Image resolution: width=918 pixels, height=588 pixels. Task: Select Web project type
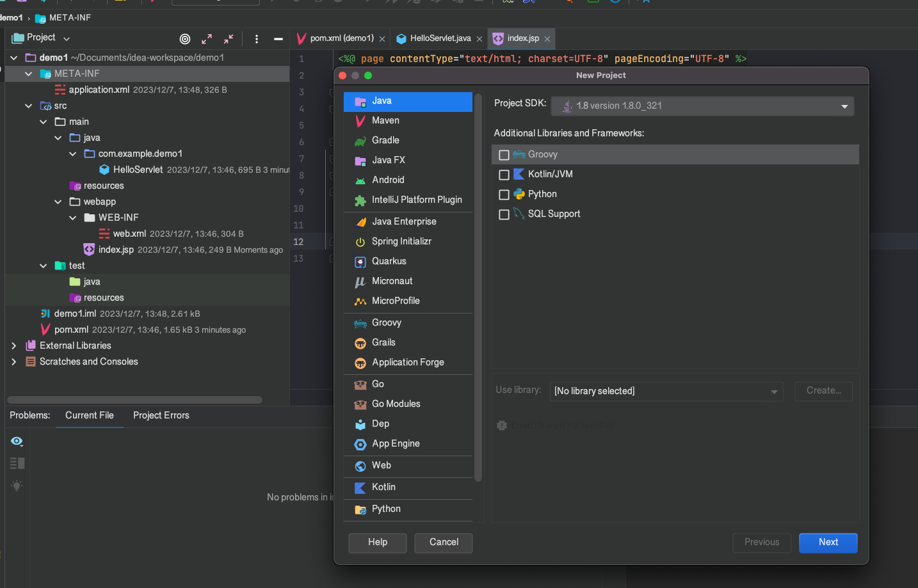point(408,465)
